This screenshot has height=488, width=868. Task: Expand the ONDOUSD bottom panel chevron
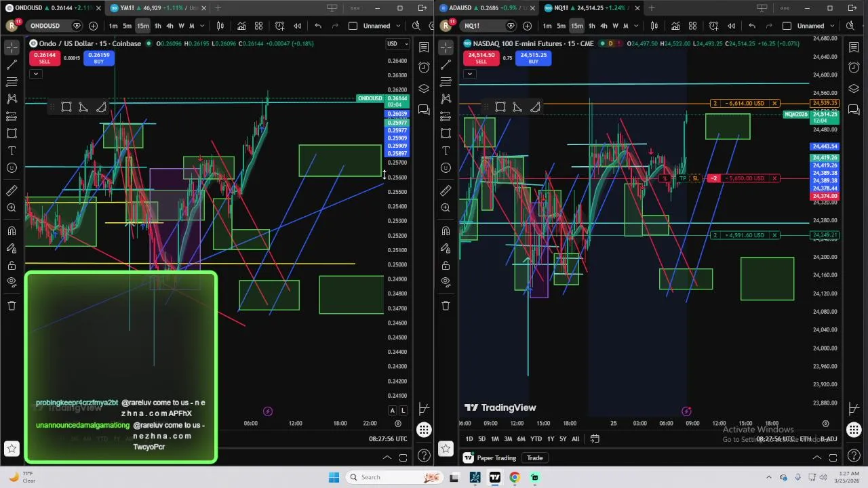[387, 457]
